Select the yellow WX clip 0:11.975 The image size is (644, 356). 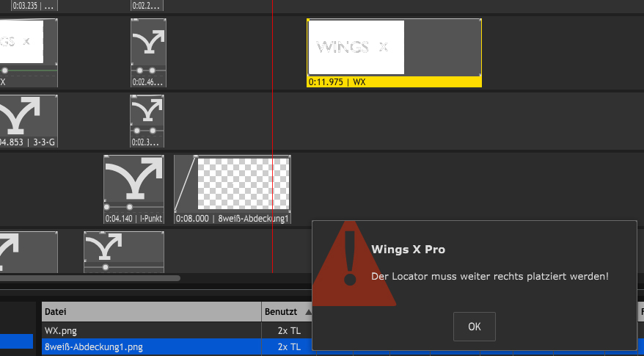[x=394, y=53]
